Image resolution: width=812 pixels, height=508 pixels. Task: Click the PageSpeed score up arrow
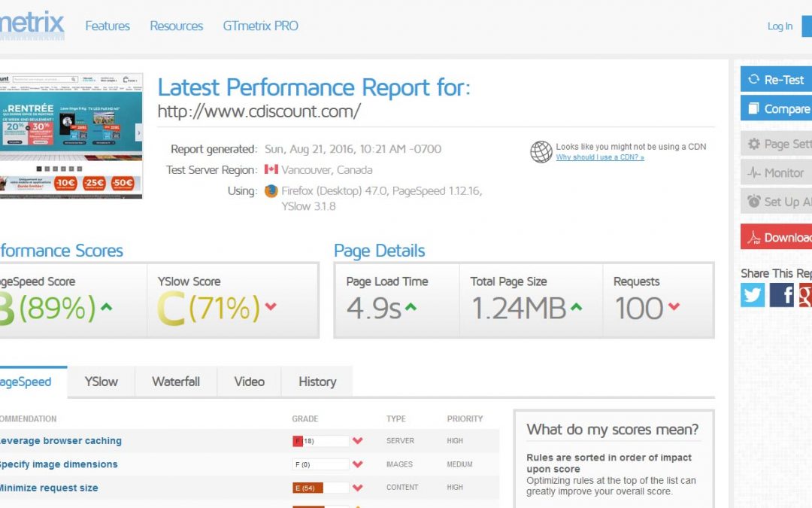106,306
